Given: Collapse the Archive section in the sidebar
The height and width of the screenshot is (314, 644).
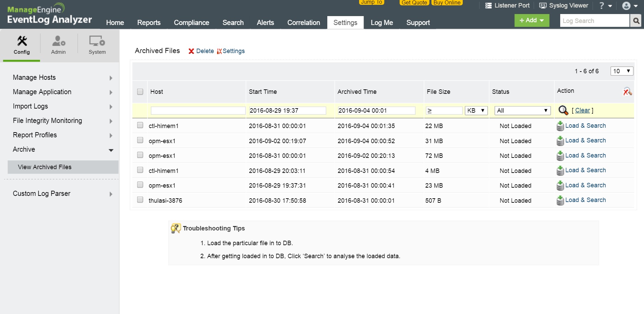Looking at the screenshot, I should tap(110, 150).
